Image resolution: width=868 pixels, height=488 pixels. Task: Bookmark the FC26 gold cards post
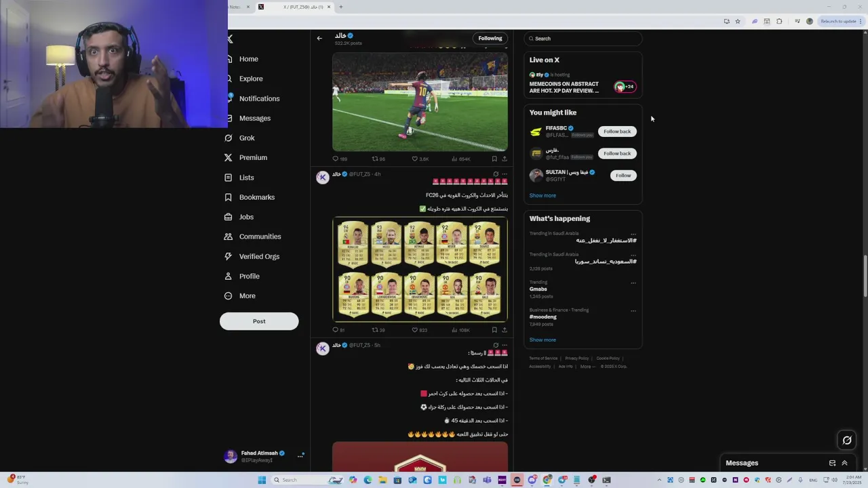coord(494,330)
